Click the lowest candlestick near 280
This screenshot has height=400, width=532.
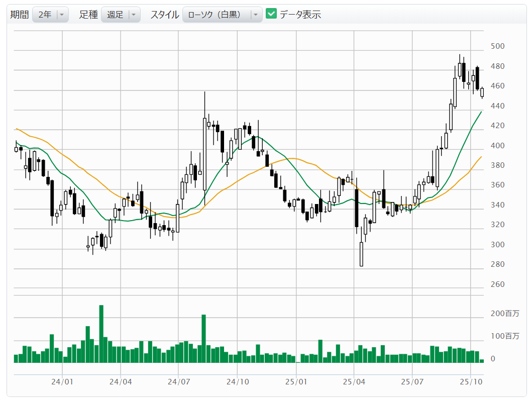pyautogui.click(x=361, y=254)
